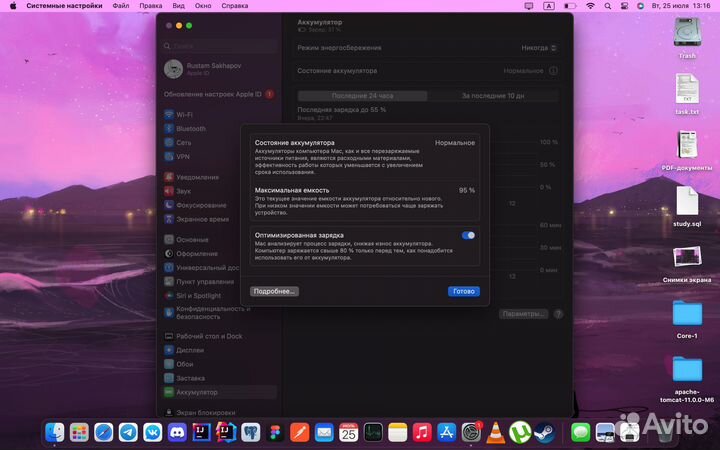Open the Файл menu
Image resolution: width=720 pixels, height=450 pixels.
tap(121, 6)
